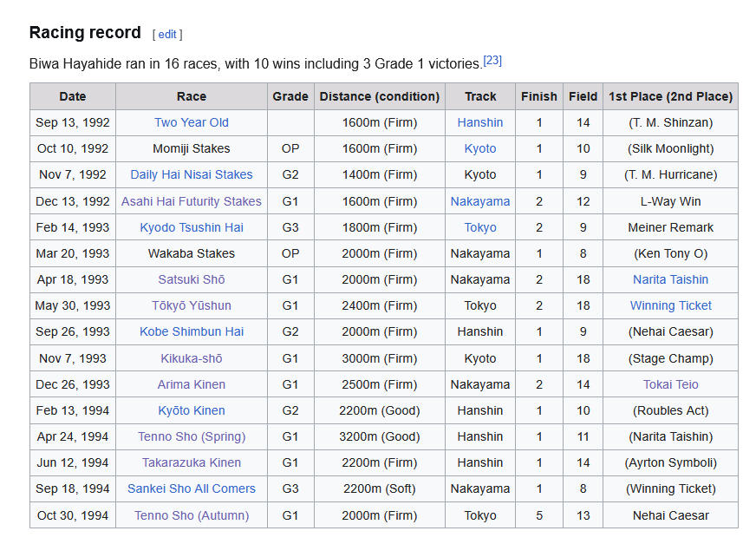Click the Oct 30, 1994 date cell

coord(73,515)
